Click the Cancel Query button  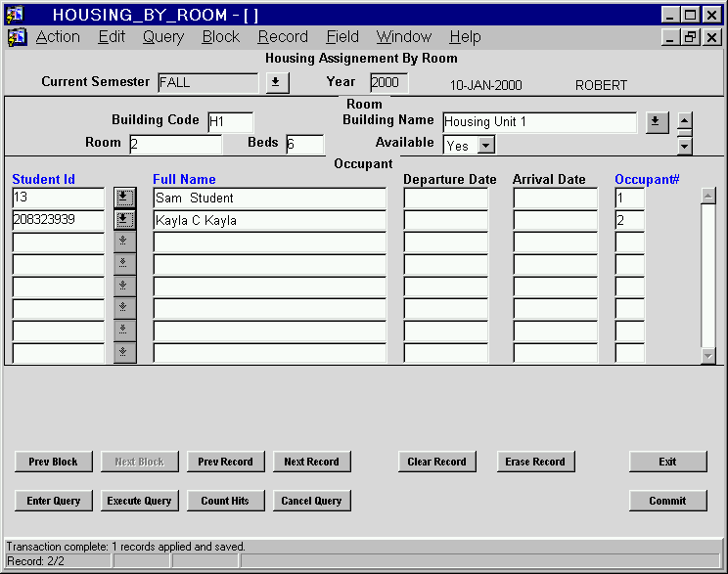coord(311,501)
